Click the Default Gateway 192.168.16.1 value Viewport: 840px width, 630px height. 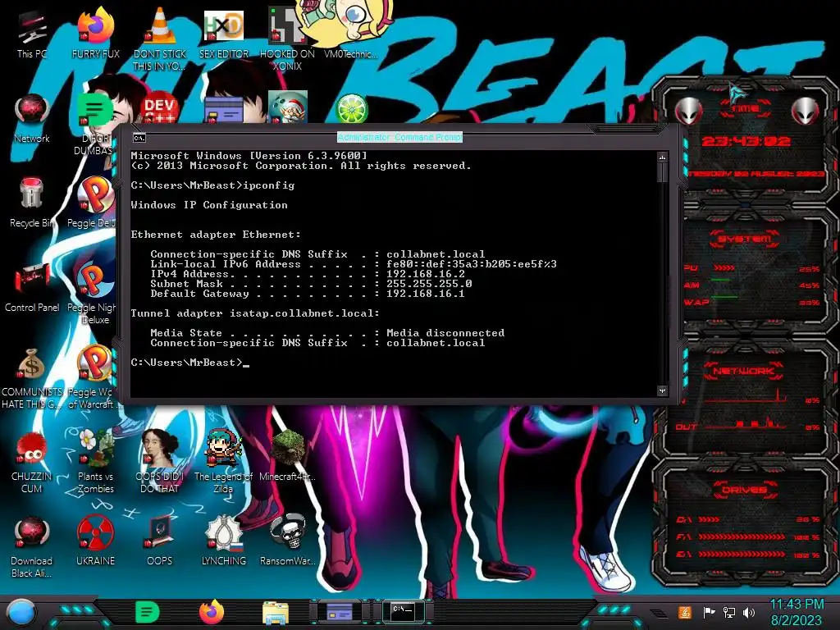(426, 294)
